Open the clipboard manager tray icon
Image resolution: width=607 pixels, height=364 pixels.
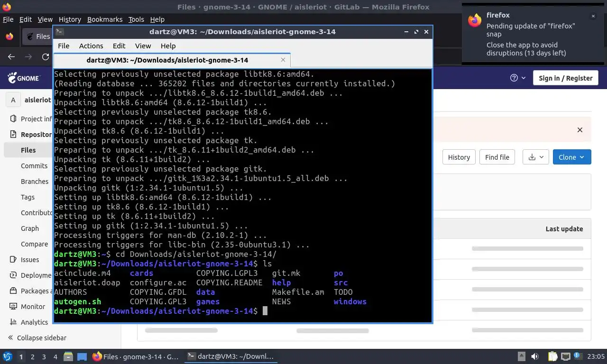click(553, 356)
